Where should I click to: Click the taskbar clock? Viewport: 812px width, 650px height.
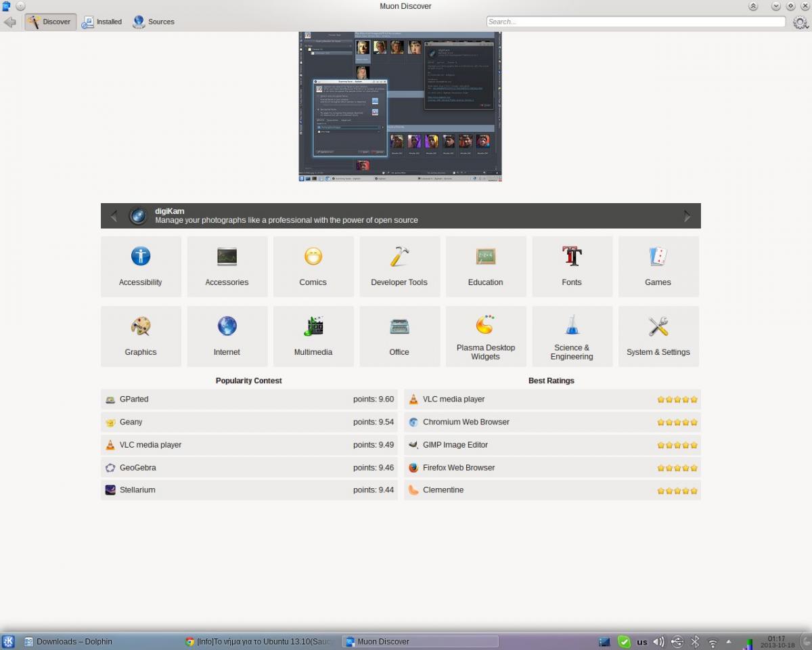pyautogui.click(x=777, y=642)
